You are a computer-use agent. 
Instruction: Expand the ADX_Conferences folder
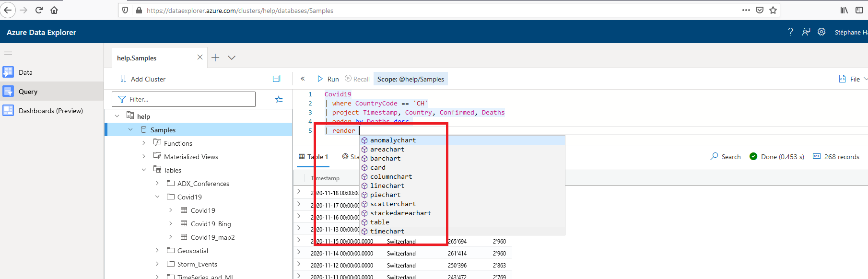(157, 183)
